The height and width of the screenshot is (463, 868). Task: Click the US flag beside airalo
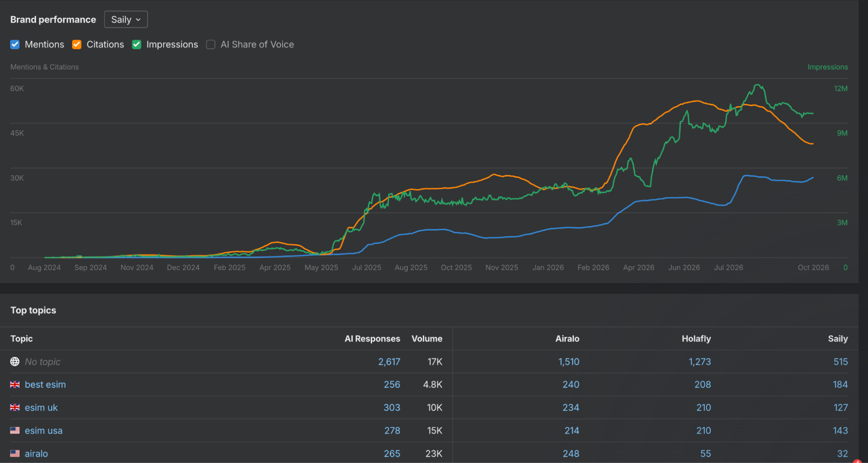click(x=15, y=453)
